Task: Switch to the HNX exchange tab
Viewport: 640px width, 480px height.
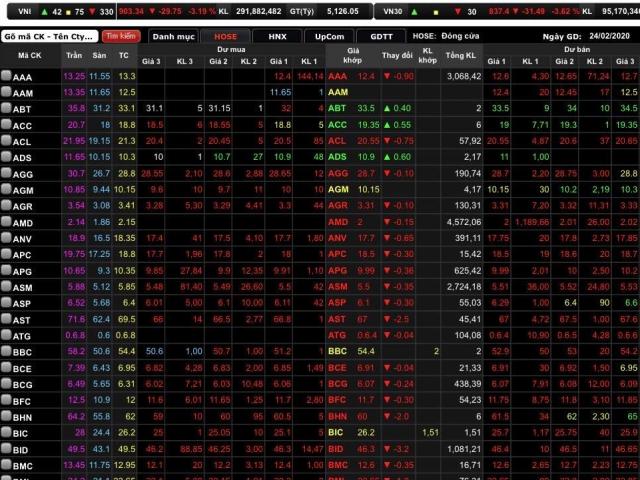Action: tap(276, 35)
